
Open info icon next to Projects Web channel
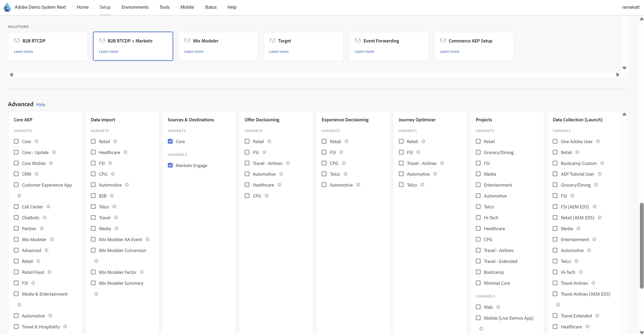coord(498,307)
